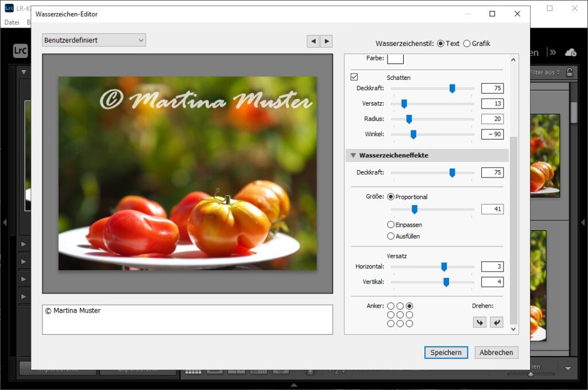Screen dimensions: 588x390
Task: Choose the Einpassen size option
Action: click(x=391, y=225)
